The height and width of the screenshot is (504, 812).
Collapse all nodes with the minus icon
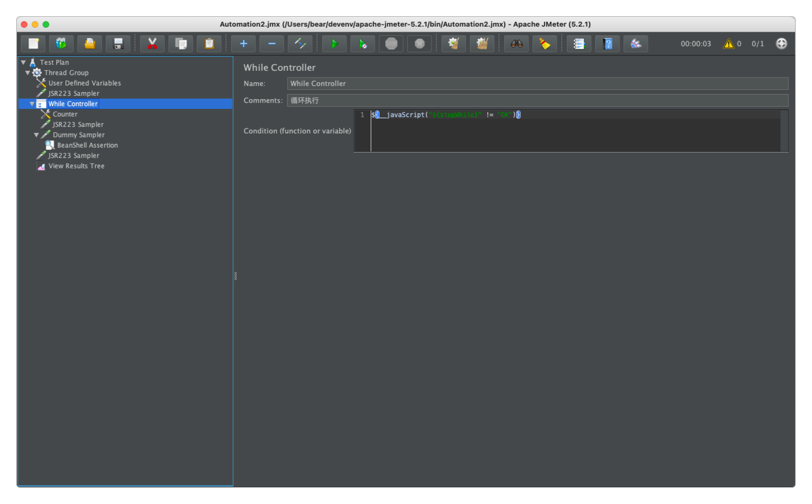pyautogui.click(x=272, y=44)
